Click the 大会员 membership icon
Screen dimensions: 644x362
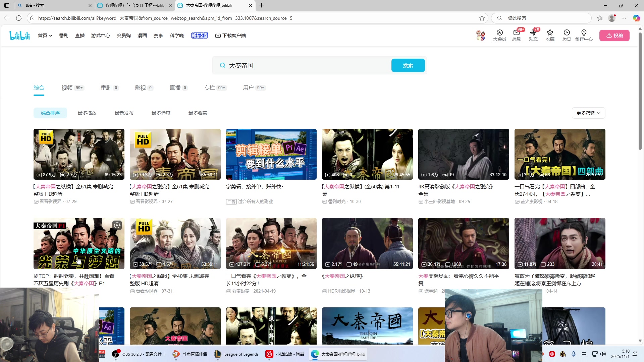coord(499,35)
